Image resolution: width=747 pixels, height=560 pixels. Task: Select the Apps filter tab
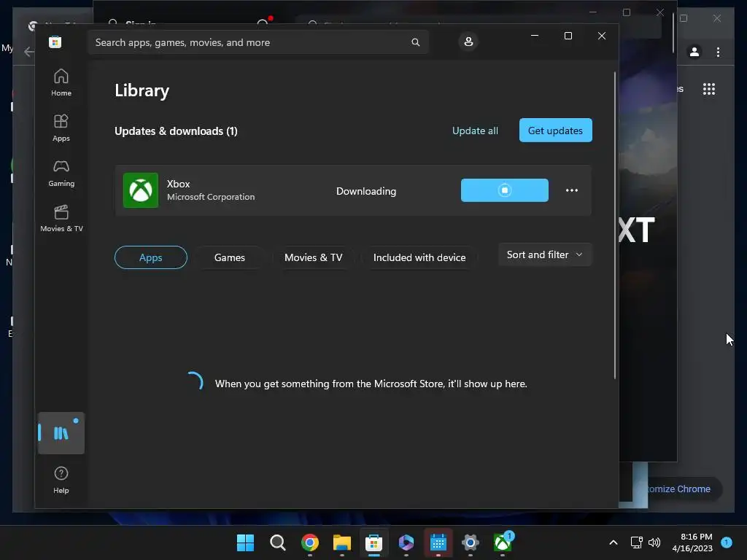[x=150, y=257]
